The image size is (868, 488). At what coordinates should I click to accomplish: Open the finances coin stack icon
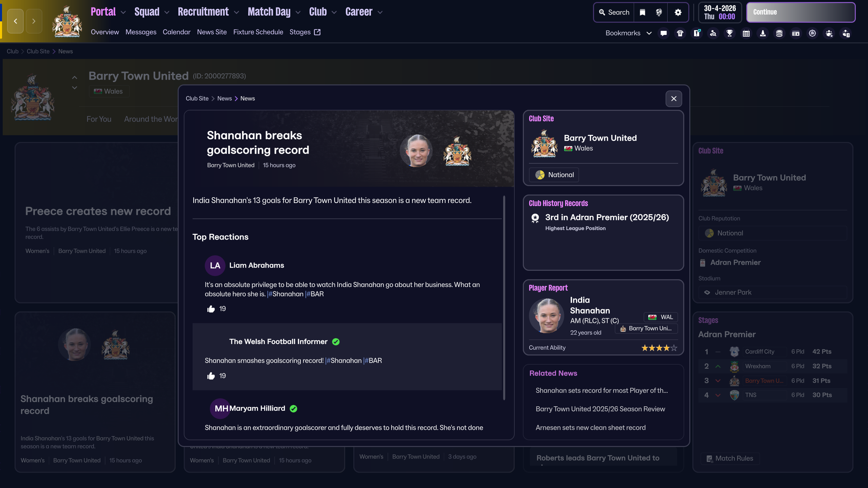(779, 33)
